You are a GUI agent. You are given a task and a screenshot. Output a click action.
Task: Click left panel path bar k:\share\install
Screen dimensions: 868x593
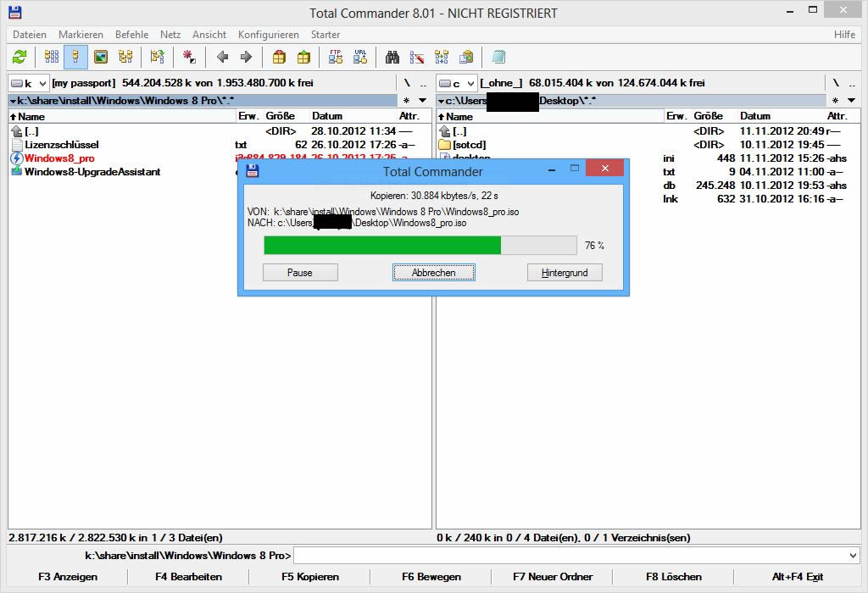(x=203, y=101)
